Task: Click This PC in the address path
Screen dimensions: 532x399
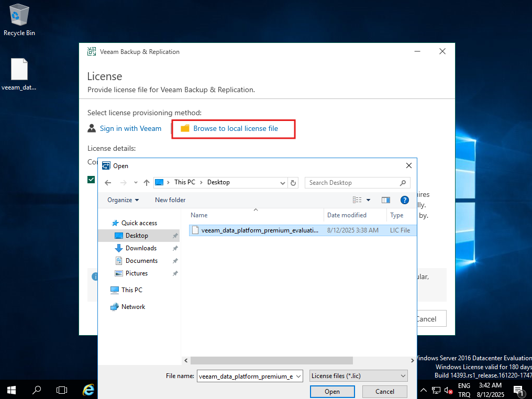Action: [x=184, y=182]
